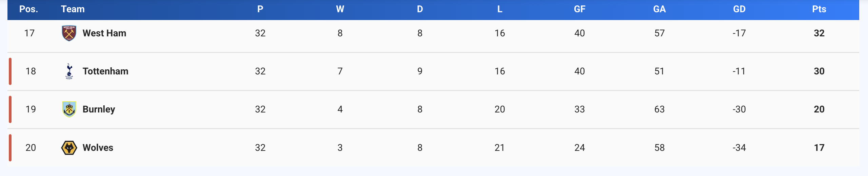The height and width of the screenshot is (176, 868).
Task: Open the West Ham team link
Action: (104, 33)
